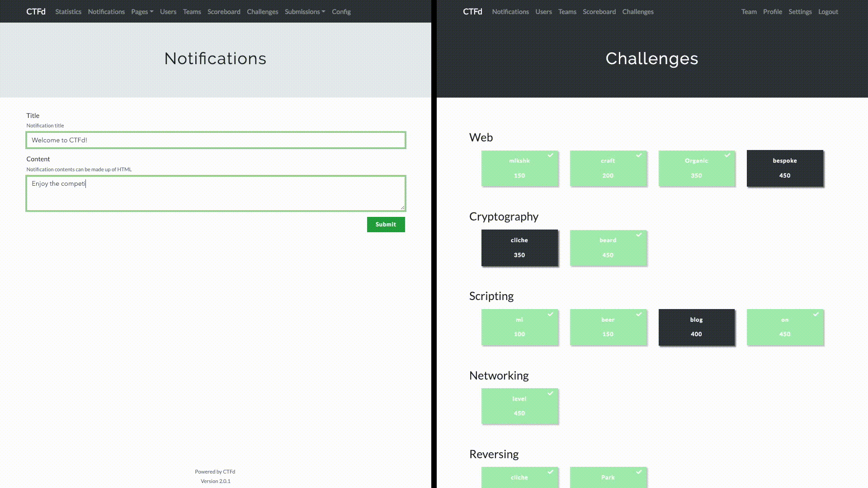This screenshot has width=868, height=488.
Task: Expand the Pages dropdown in admin nav
Action: 142,11
